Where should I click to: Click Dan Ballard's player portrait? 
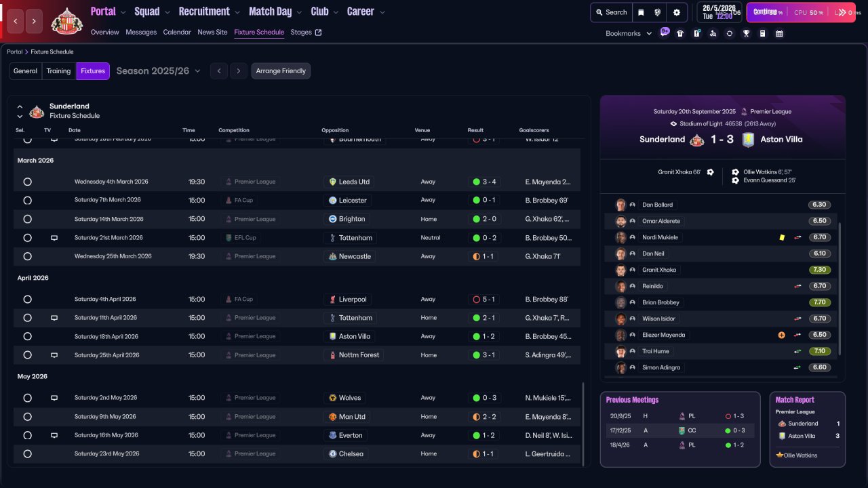[620, 205]
